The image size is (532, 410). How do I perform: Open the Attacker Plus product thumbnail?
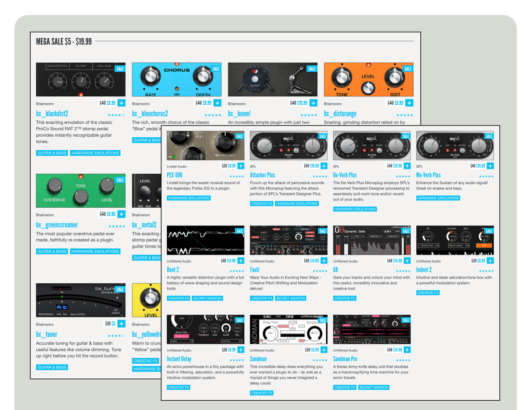point(289,146)
